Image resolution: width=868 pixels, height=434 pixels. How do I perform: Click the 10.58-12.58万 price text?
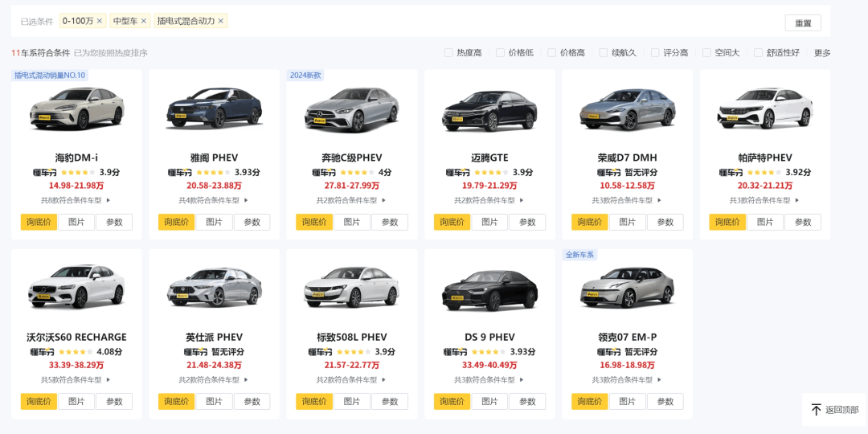pyautogui.click(x=627, y=186)
